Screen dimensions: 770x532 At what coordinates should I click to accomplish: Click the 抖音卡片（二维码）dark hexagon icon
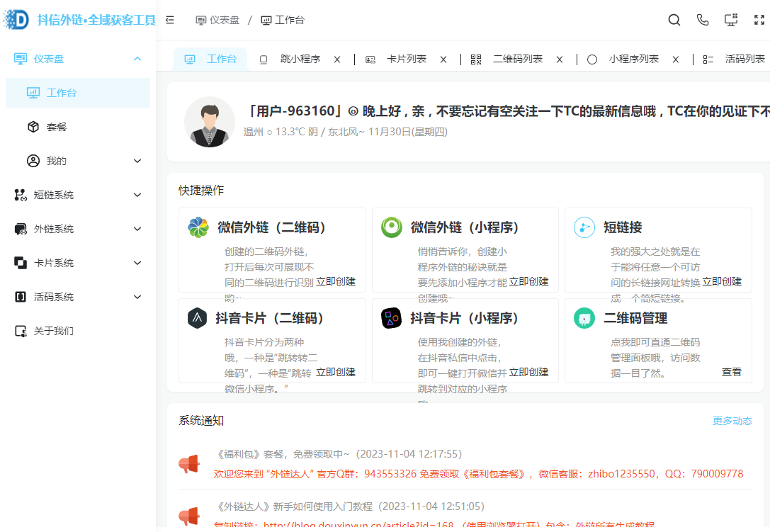(197, 318)
